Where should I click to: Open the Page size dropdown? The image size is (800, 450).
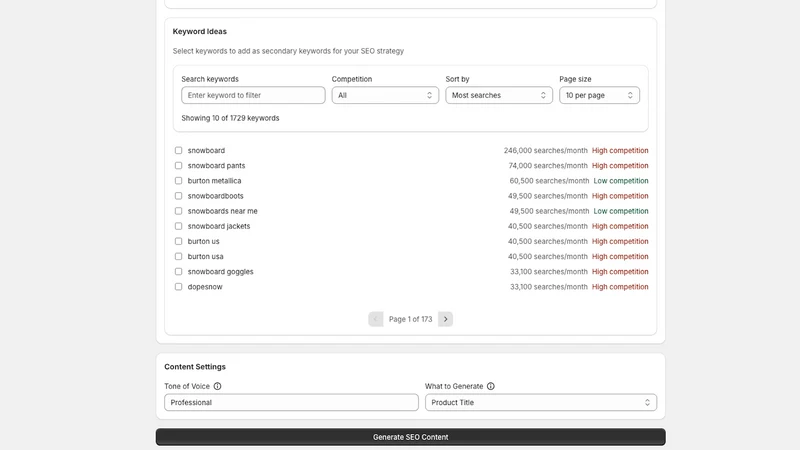pyautogui.click(x=599, y=95)
